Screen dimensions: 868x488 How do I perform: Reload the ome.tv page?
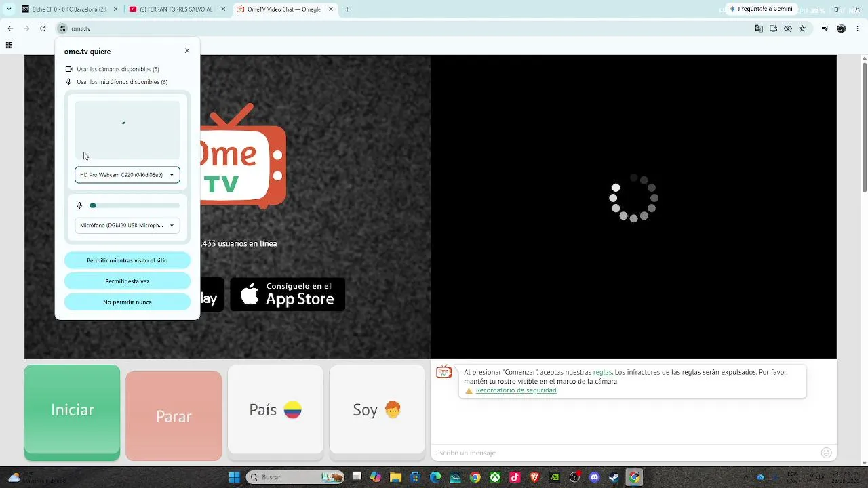(x=43, y=28)
